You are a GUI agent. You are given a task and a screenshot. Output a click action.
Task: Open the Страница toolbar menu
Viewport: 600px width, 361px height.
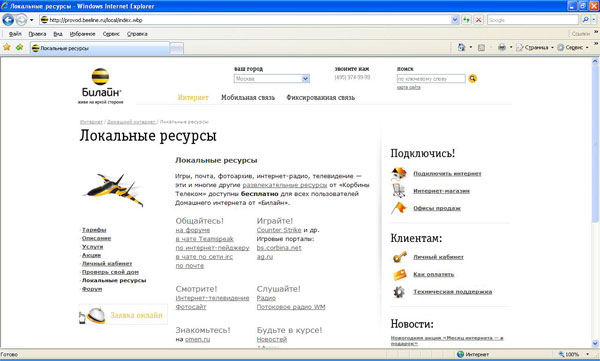[x=535, y=47]
